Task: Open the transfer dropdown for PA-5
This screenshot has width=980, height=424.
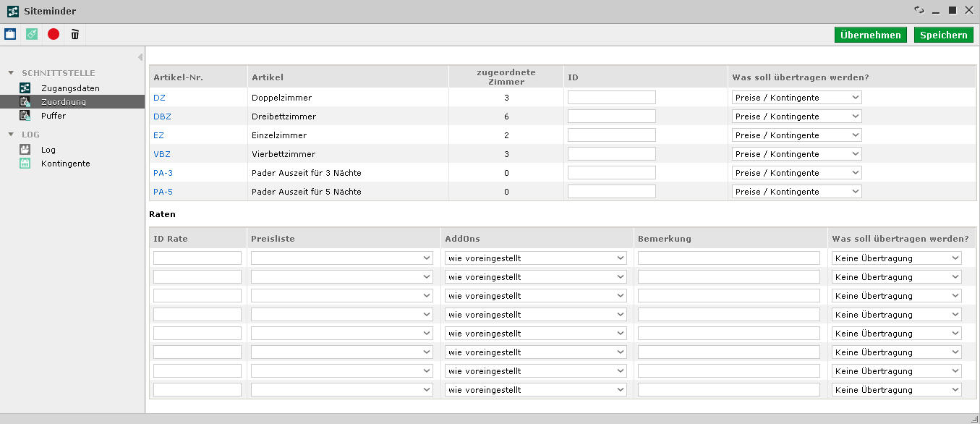Action: click(x=797, y=192)
